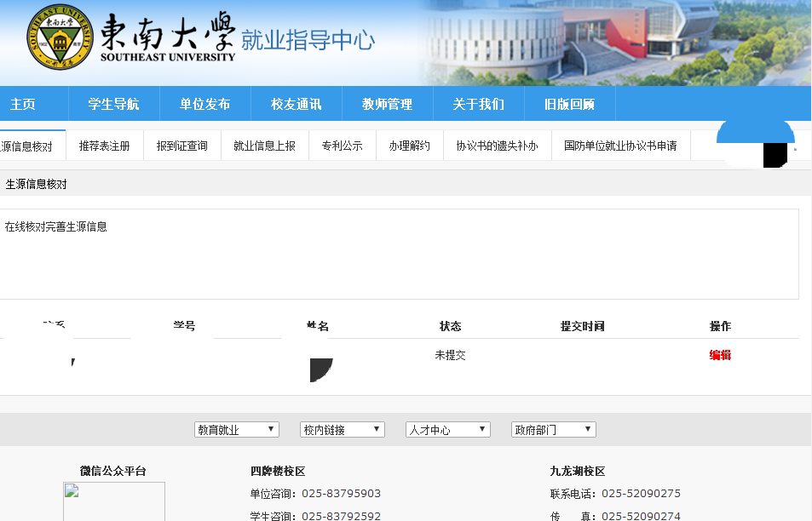Go to the 办理解约 tab

pyautogui.click(x=409, y=146)
